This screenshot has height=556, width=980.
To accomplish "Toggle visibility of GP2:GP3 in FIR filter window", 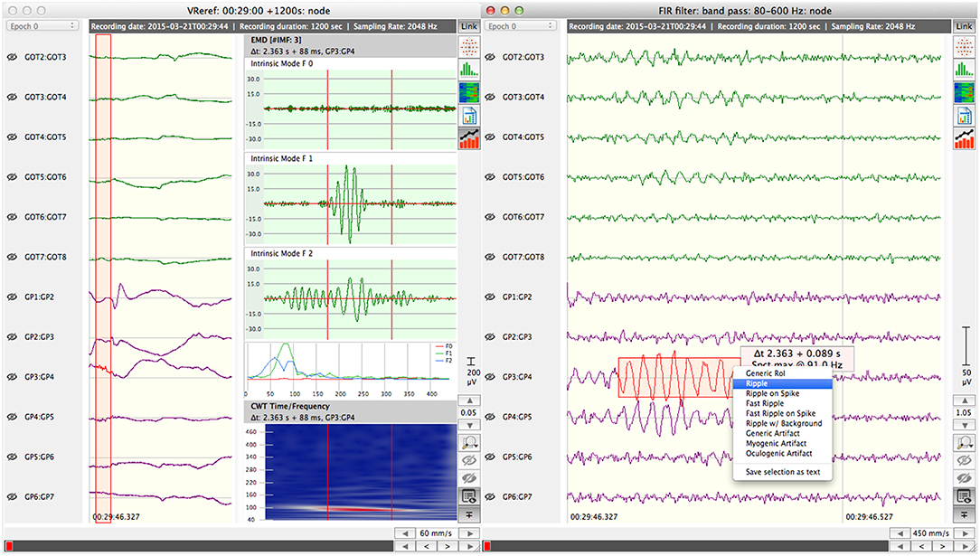I will click(490, 336).
